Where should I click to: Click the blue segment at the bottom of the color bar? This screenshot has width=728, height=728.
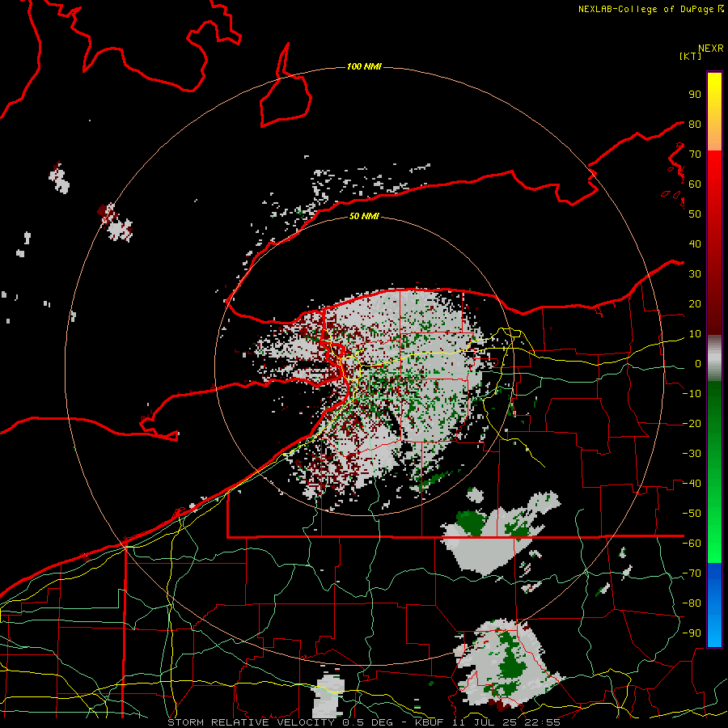(x=714, y=605)
